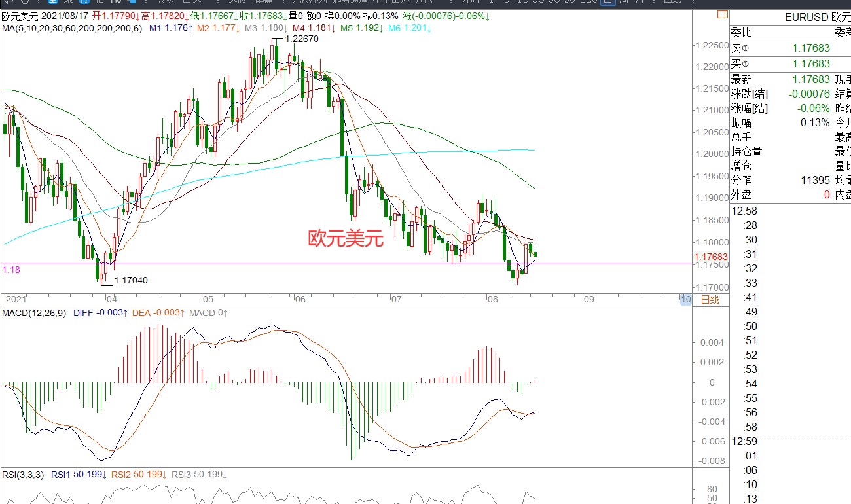This screenshot has height=504, width=851.
Task: Click the 高1.17820 high price
Action: pos(165,15)
